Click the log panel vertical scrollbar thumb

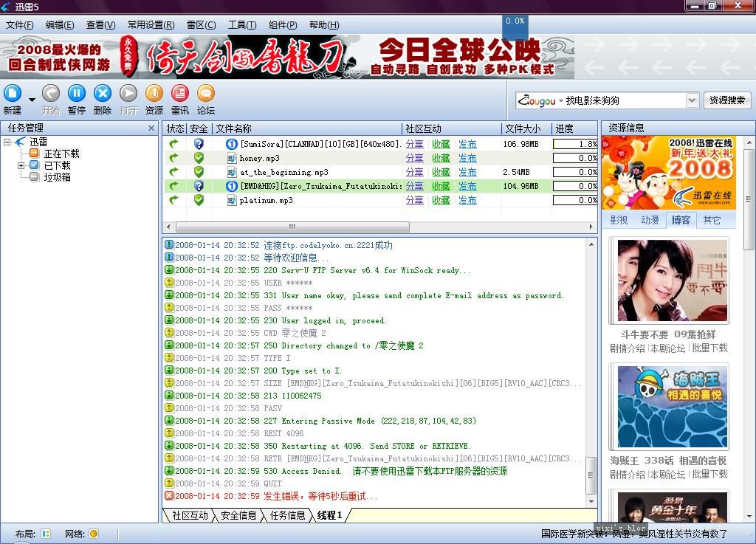click(591, 475)
